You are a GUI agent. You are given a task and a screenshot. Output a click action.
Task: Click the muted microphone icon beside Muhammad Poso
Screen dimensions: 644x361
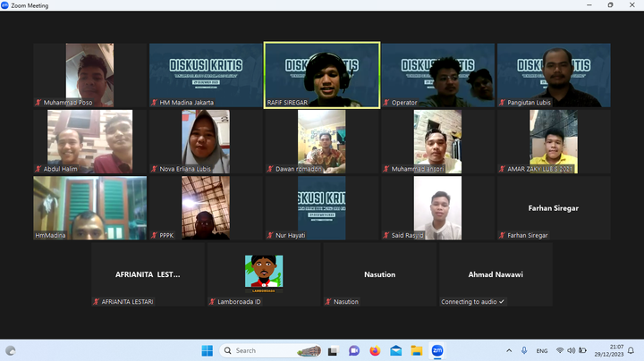coord(38,103)
